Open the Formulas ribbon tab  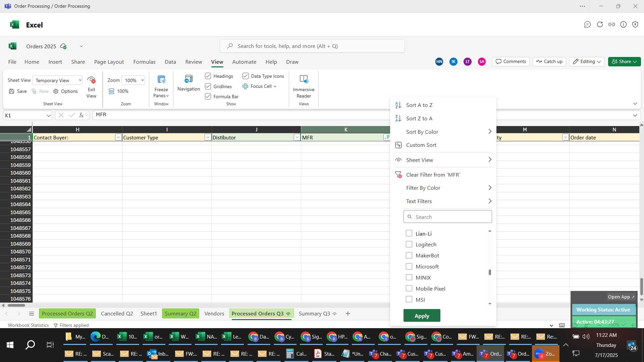[x=144, y=62]
